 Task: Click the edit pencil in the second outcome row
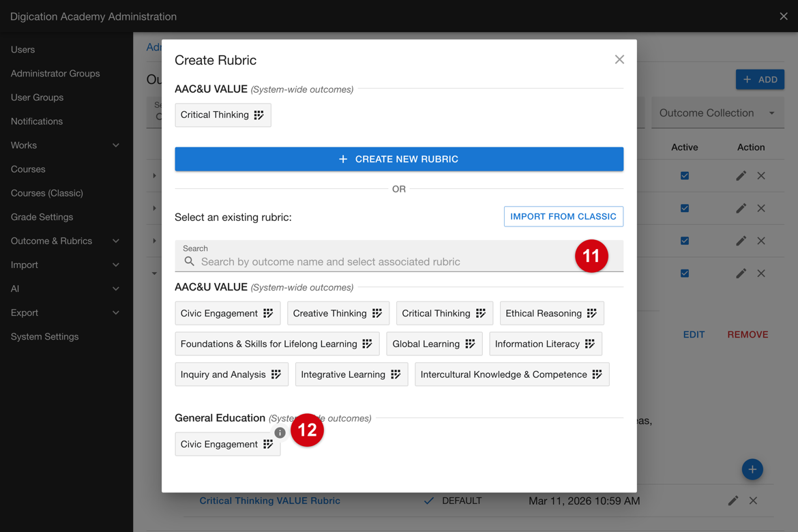(x=741, y=208)
